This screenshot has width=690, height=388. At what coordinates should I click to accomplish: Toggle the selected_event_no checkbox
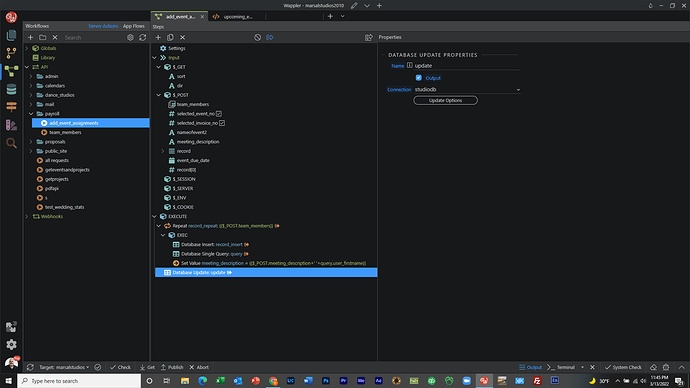(219, 113)
